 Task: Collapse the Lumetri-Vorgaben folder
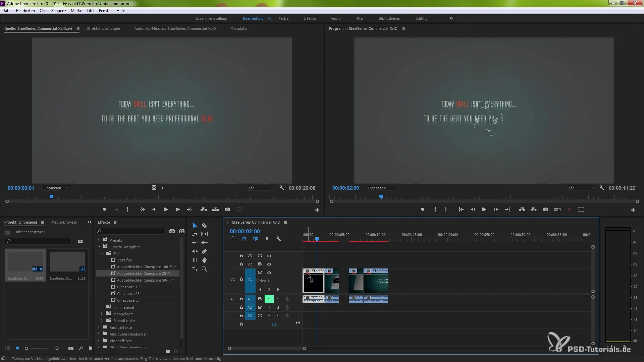pos(99,247)
